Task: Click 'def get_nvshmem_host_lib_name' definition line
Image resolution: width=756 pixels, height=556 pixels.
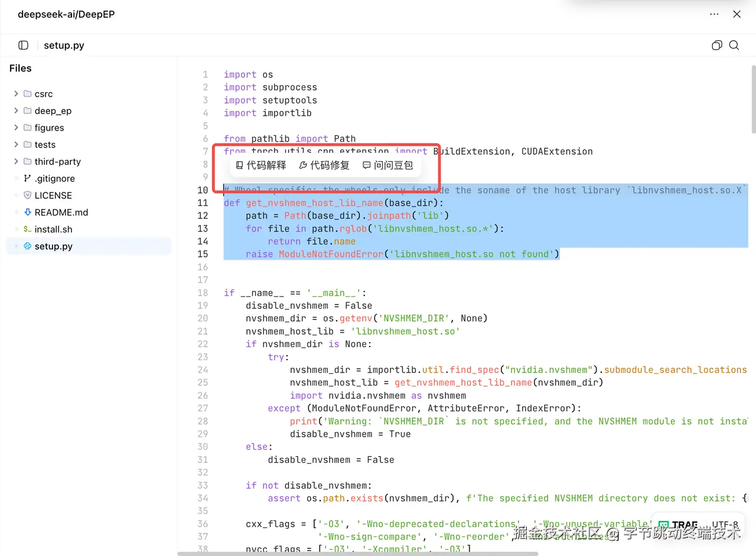Action: (x=334, y=203)
